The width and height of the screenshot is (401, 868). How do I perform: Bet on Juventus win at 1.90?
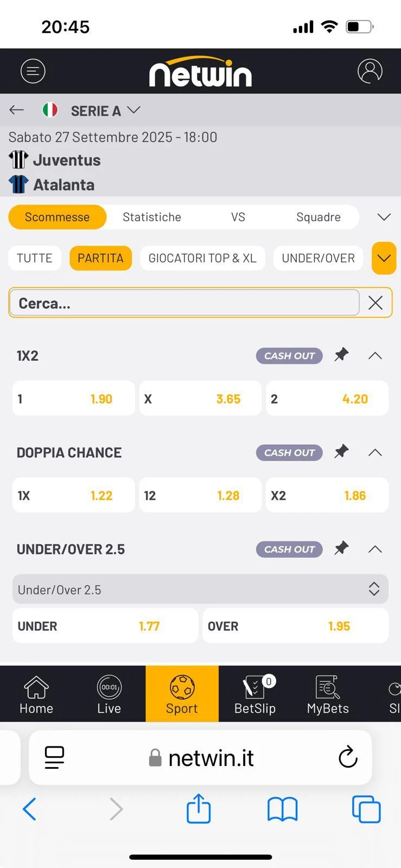coord(74,399)
